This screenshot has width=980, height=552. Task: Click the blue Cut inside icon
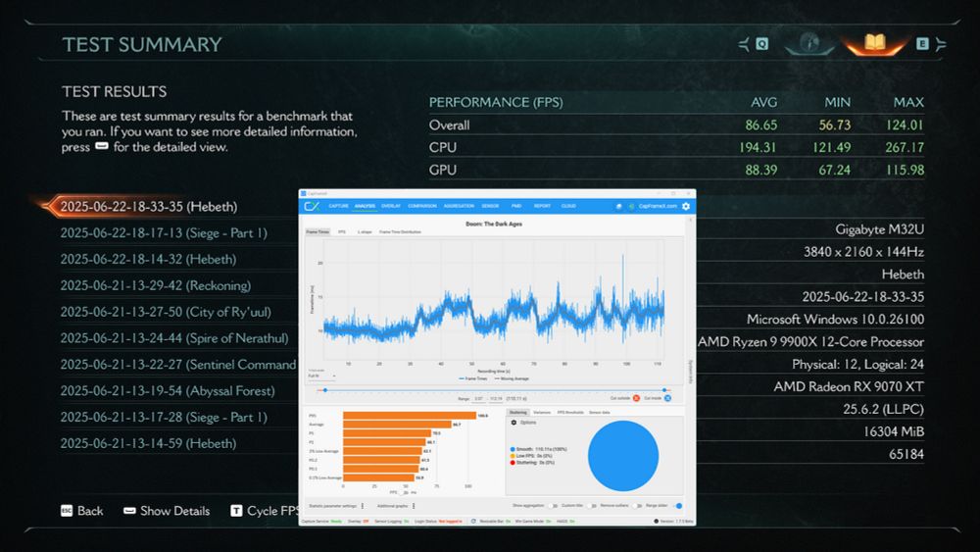coord(667,398)
